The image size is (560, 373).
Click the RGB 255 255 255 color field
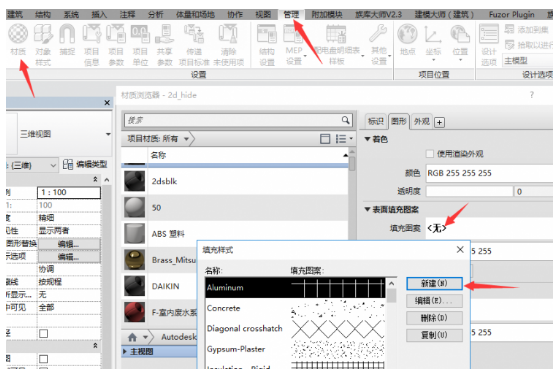click(489, 173)
